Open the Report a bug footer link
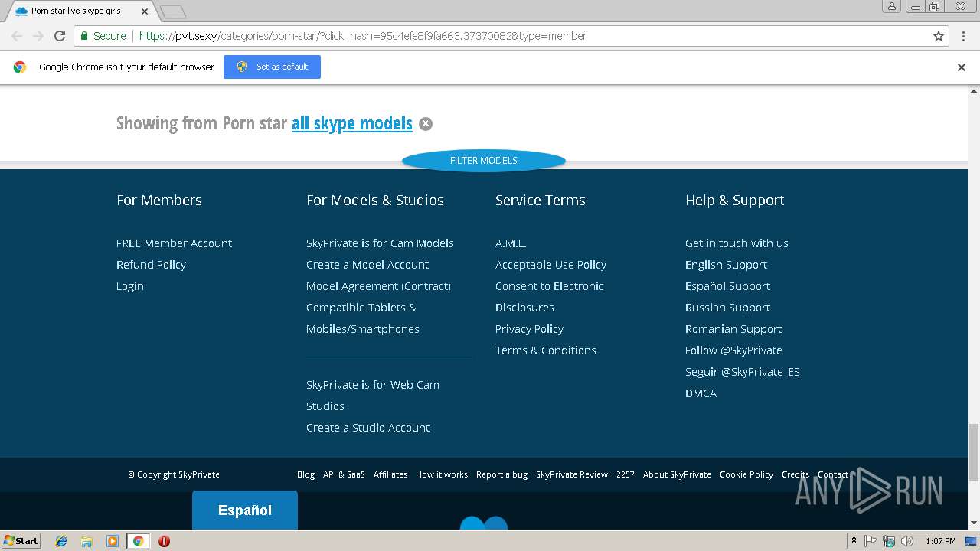 (x=501, y=474)
